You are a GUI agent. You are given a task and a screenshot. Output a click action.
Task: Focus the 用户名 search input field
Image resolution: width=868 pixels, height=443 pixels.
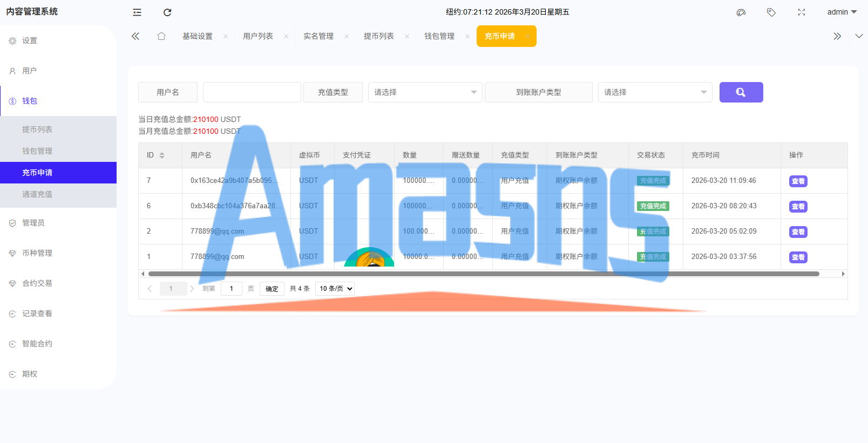coord(252,92)
